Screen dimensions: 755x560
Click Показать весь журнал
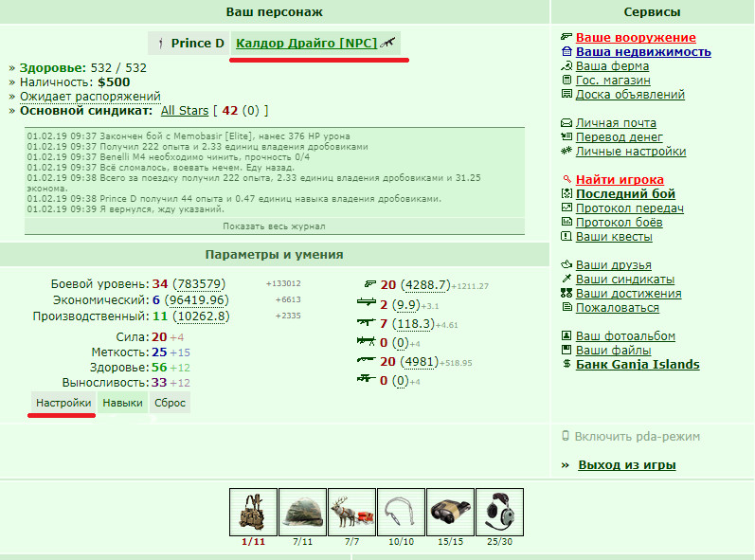[x=274, y=226]
